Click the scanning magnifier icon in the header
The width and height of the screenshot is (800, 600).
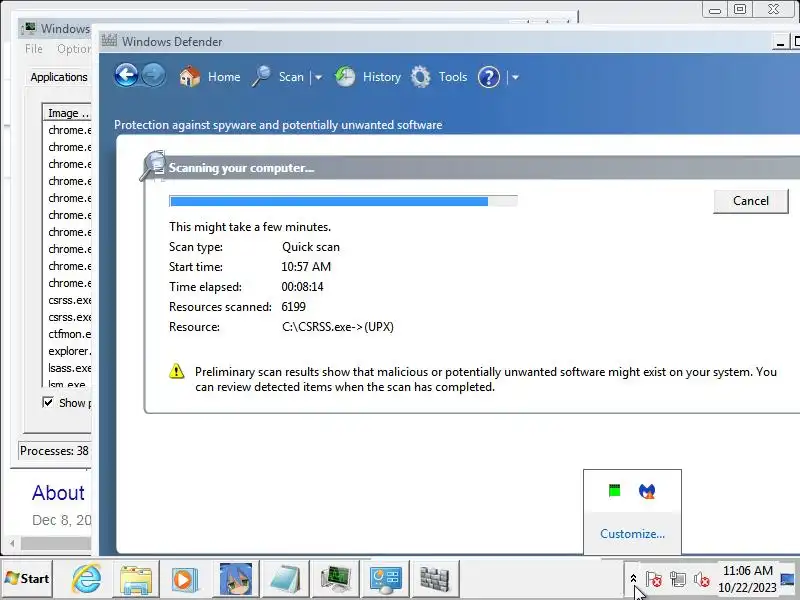(153, 166)
